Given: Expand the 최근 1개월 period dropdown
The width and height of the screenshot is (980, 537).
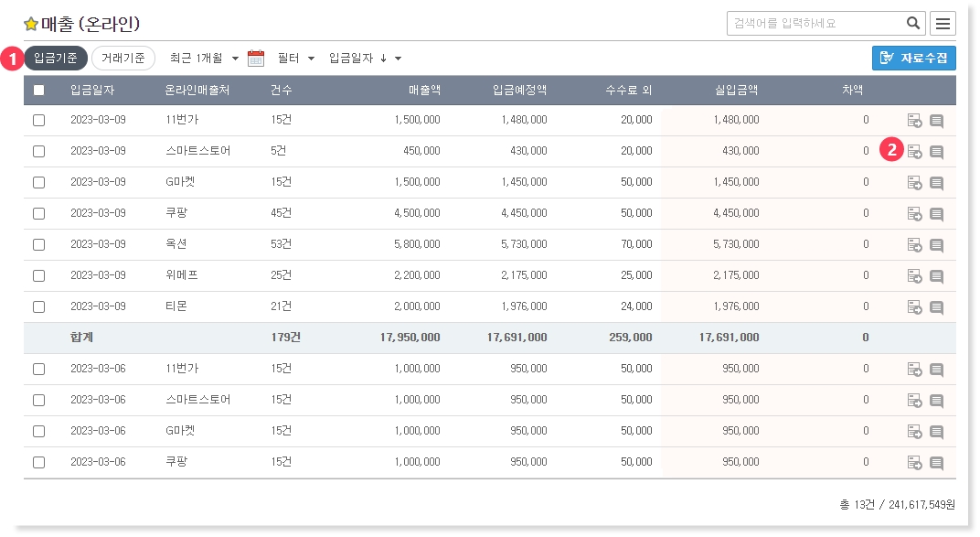Looking at the screenshot, I should click(204, 59).
